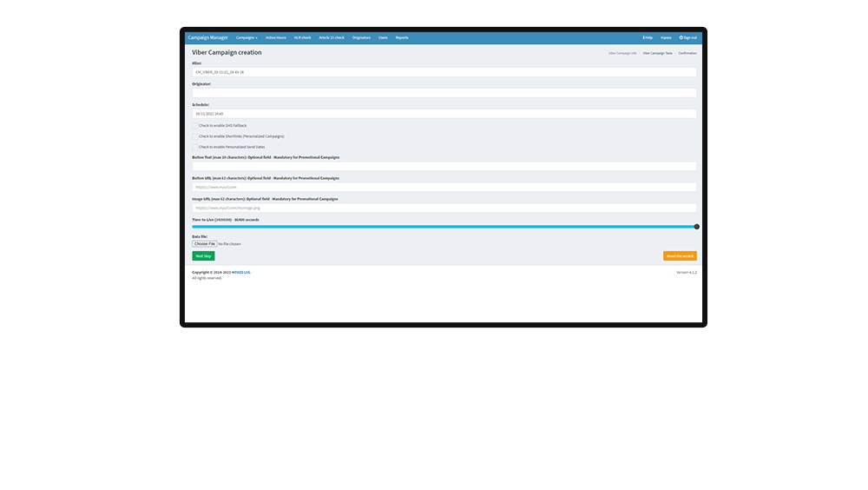Enable the SMS Fallback checkbox
Image resolution: width=868 pixels, height=490 pixels.
coord(195,126)
